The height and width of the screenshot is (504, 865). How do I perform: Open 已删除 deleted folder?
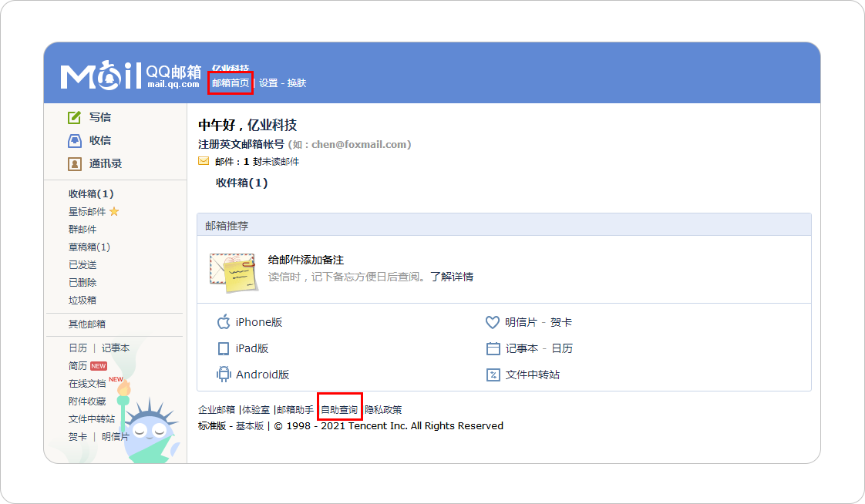tap(82, 282)
